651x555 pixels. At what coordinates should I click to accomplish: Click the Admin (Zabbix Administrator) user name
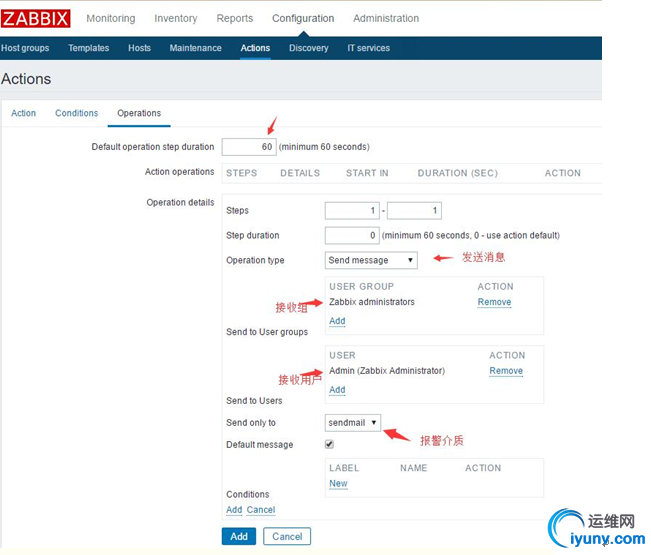click(x=387, y=371)
